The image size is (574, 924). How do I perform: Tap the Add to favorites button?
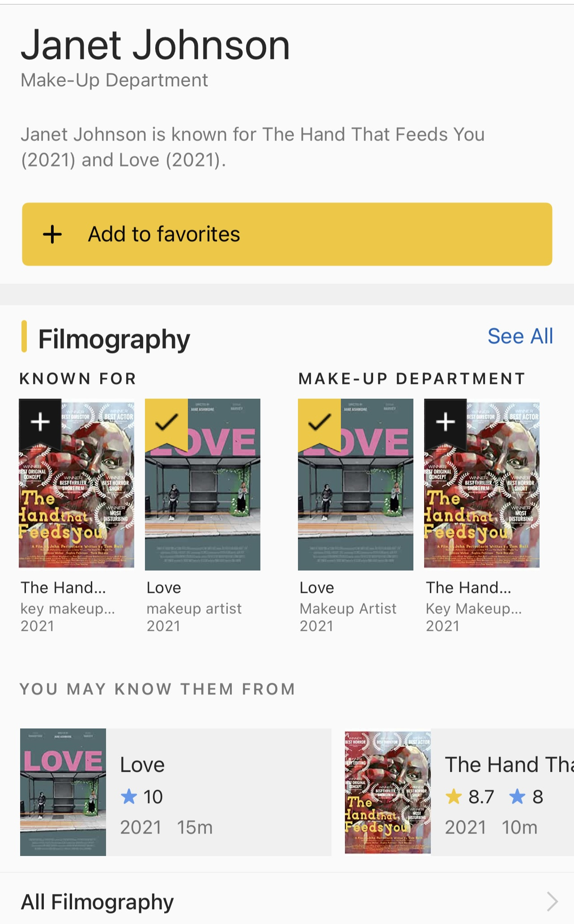pyautogui.click(x=287, y=234)
